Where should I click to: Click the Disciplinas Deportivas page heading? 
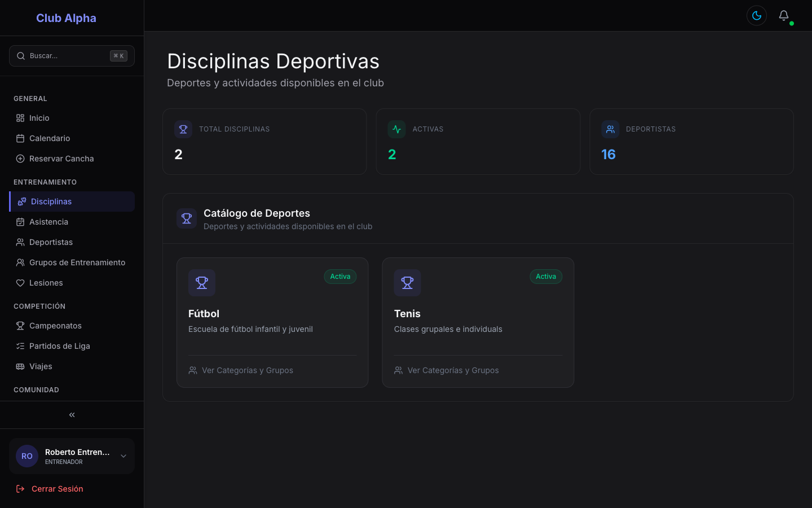point(273,61)
